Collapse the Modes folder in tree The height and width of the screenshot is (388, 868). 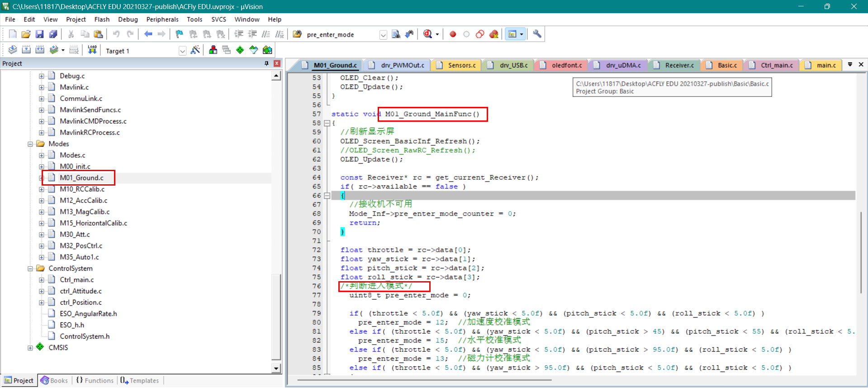click(30, 144)
